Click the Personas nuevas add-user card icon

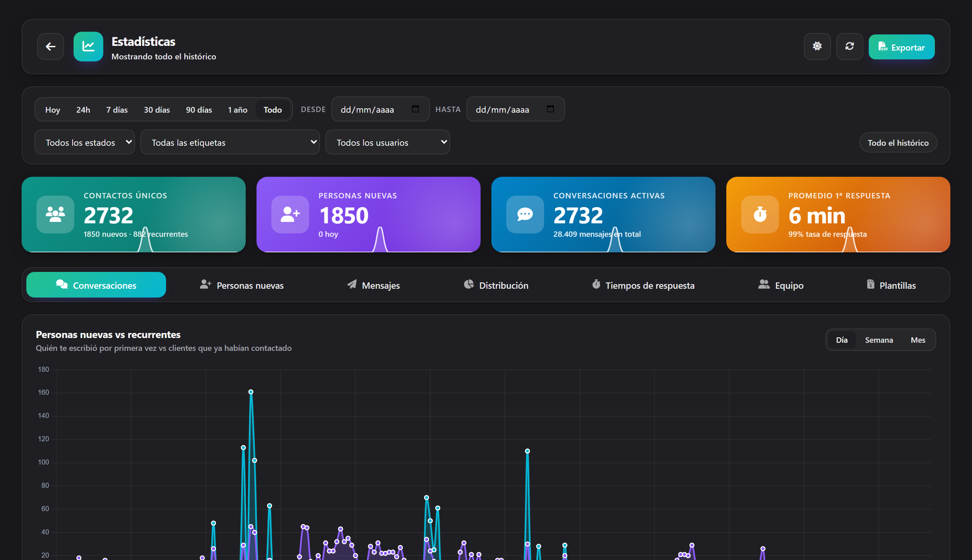[x=290, y=215]
